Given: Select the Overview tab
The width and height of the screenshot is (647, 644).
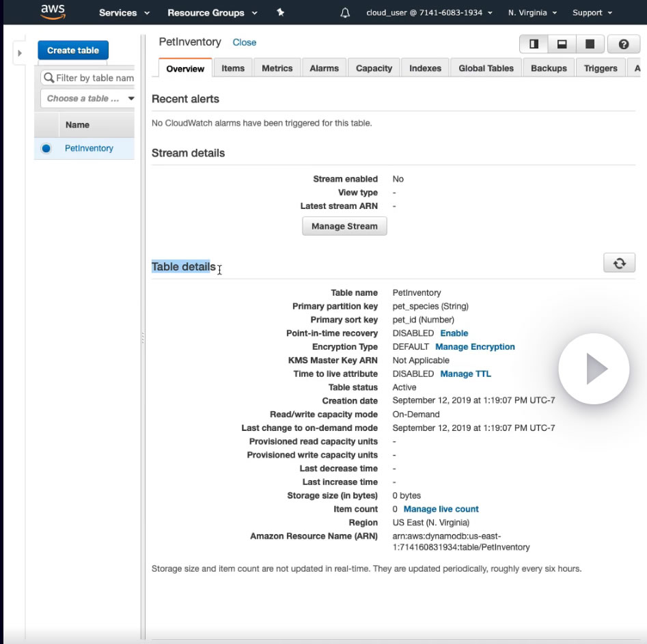Looking at the screenshot, I should point(185,68).
